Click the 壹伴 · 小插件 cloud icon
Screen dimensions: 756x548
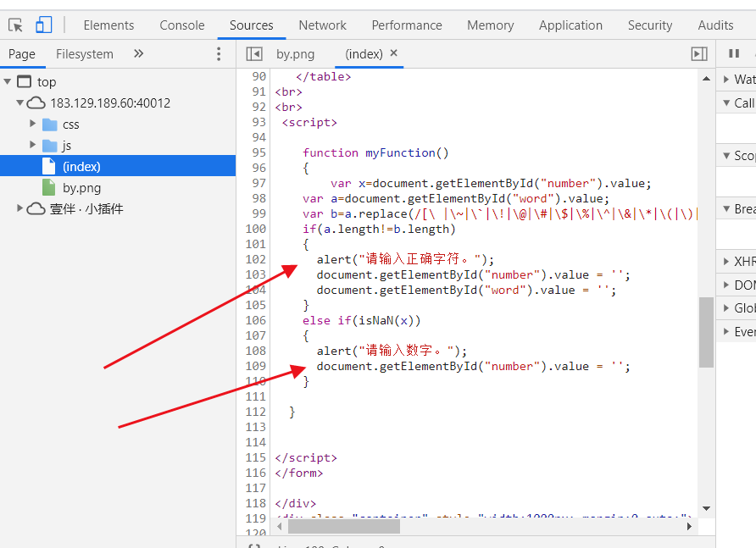pos(36,208)
